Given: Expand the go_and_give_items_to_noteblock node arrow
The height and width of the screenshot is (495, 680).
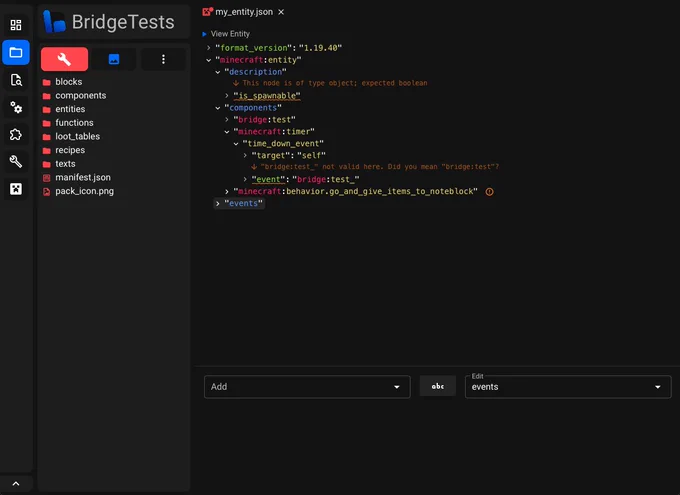Looking at the screenshot, I should pos(227,191).
